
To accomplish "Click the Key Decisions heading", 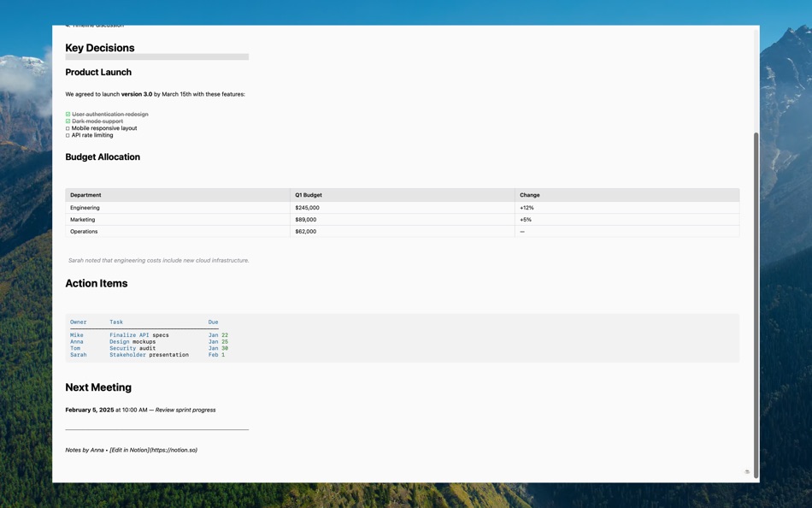I will [x=100, y=48].
